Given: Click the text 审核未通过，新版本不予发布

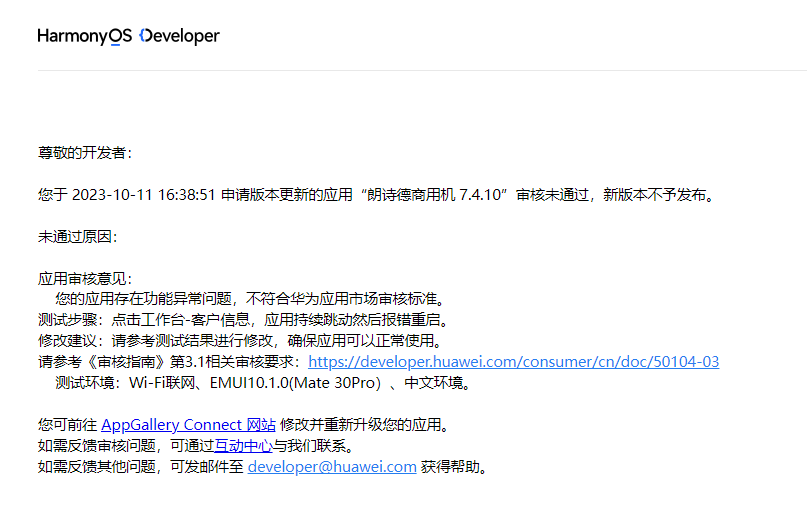Looking at the screenshot, I should (615, 195).
